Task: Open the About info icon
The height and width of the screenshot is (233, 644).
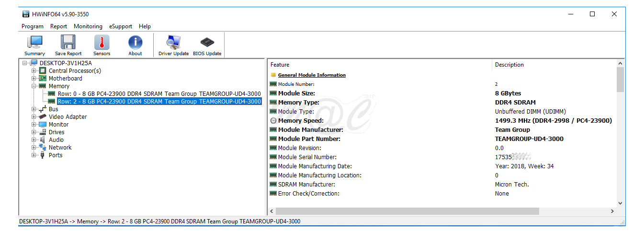Action: [x=135, y=42]
